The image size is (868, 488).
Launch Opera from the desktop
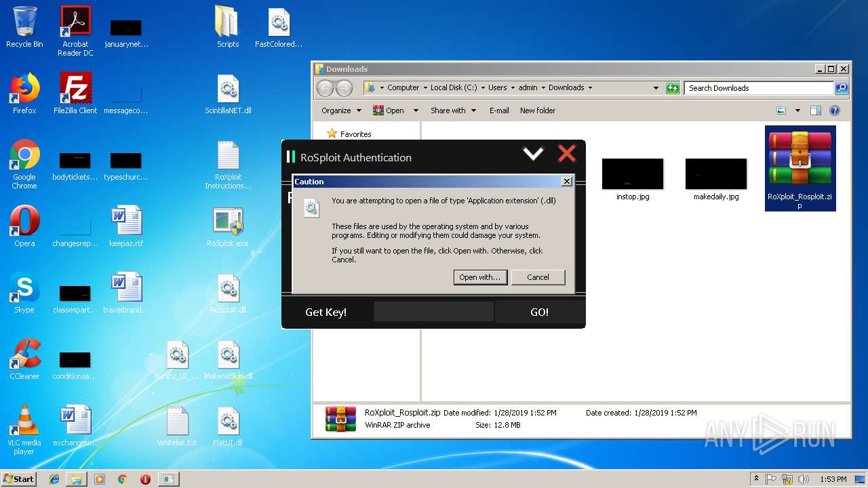coord(24,226)
